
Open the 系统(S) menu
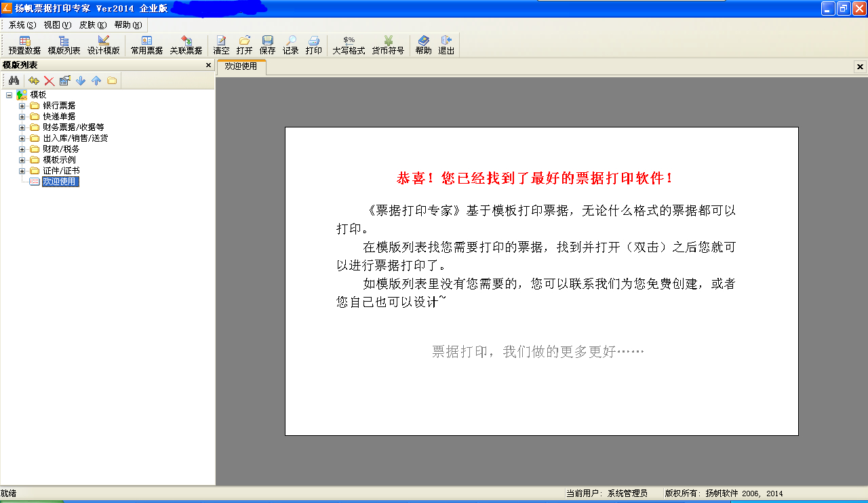[x=22, y=25]
